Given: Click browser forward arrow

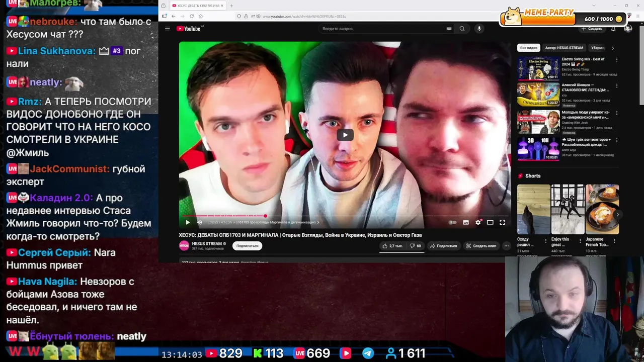Looking at the screenshot, I should pyautogui.click(x=182, y=16).
